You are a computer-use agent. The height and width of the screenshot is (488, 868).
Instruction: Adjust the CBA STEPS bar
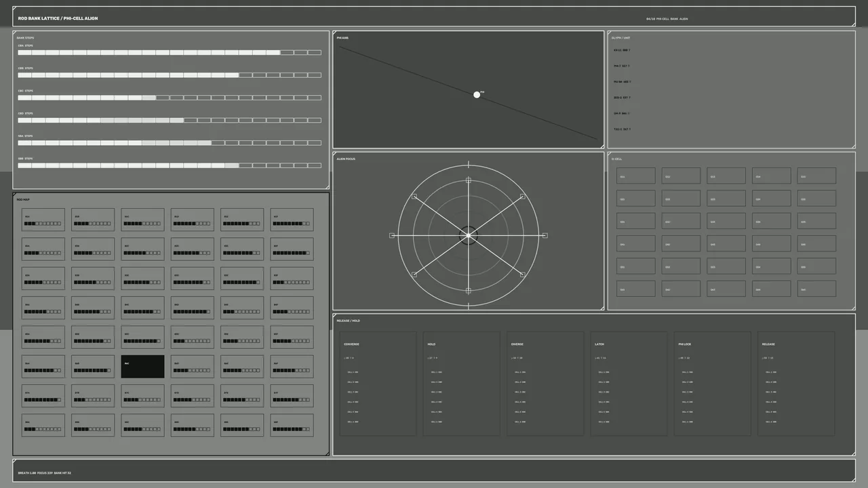click(x=170, y=52)
